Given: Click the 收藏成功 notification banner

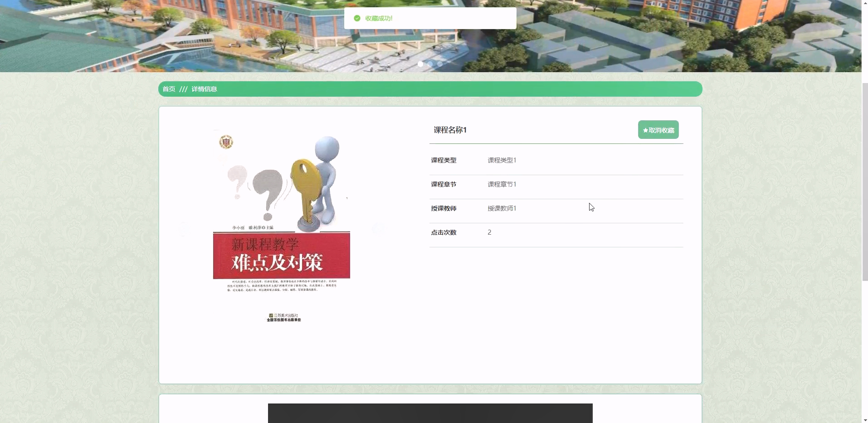Looking at the screenshot, I should click(429, 18).
